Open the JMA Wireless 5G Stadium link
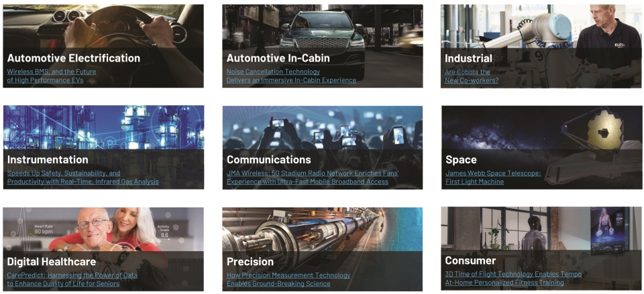The image size is (644, 294). [x=313, y=177]
